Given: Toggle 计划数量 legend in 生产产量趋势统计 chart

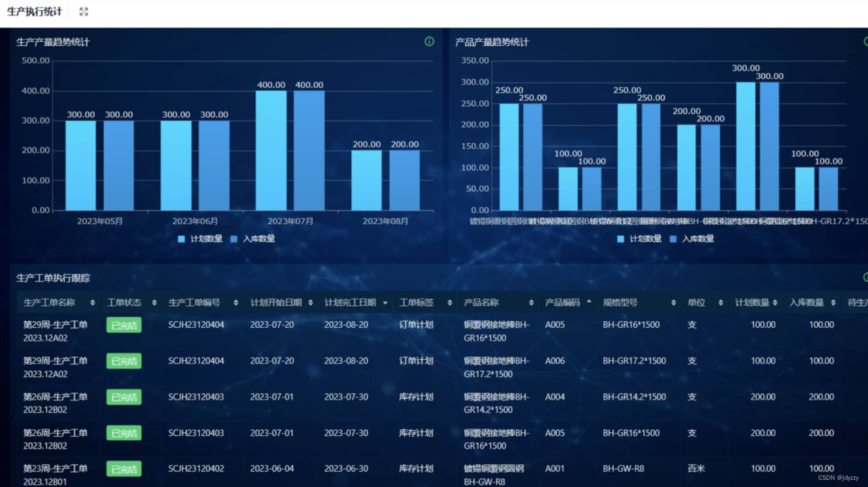Looking at the screenshot, I should [x=200, y=239].
